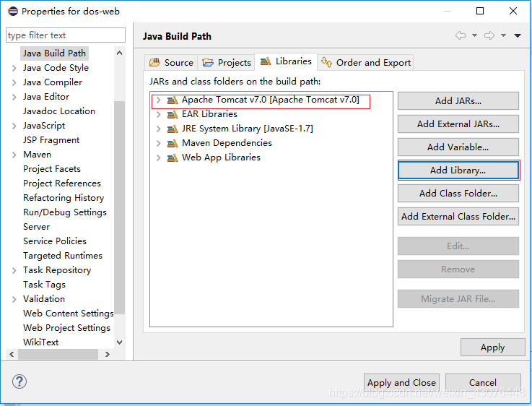Expand Maven in sidebar

click(14, 155)
